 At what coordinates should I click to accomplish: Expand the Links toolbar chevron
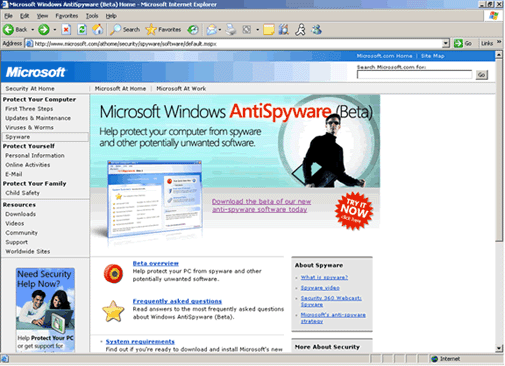tap(499, 42)
